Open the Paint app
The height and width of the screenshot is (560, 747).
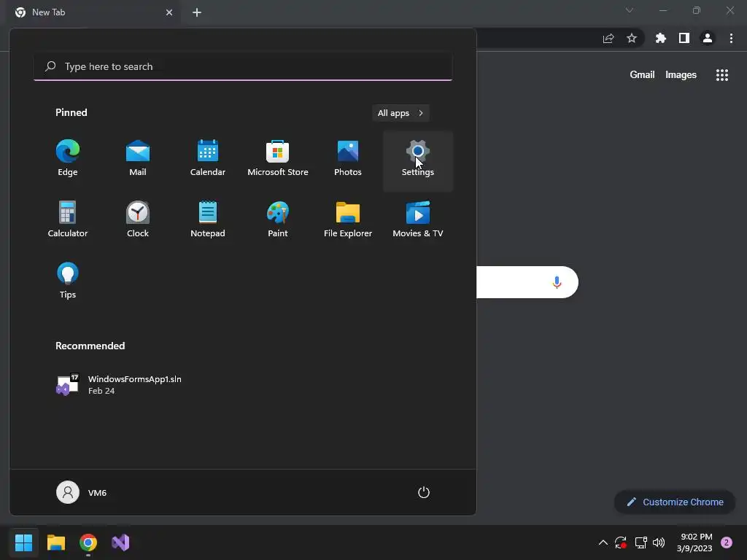click(278, 219)
